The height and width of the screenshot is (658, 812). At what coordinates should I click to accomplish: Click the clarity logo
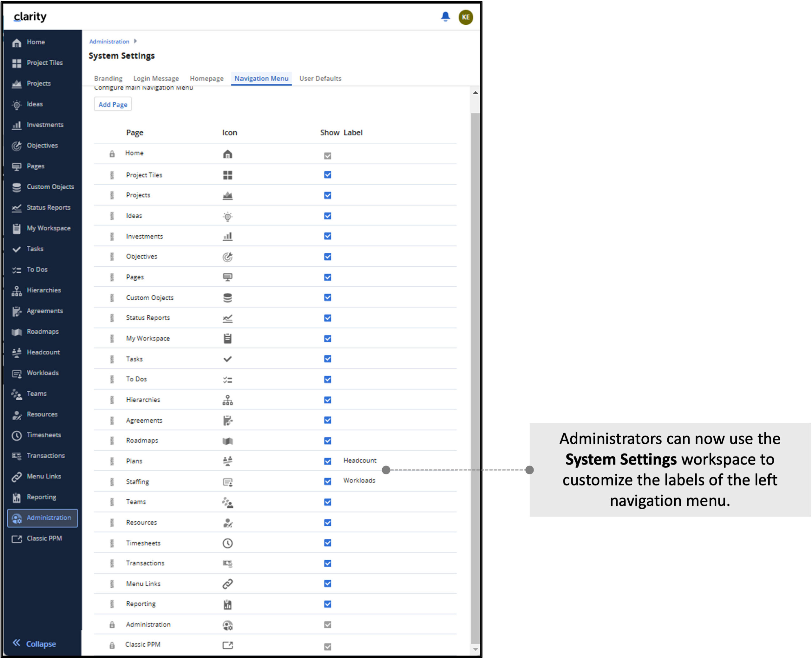tap(30, 17)
